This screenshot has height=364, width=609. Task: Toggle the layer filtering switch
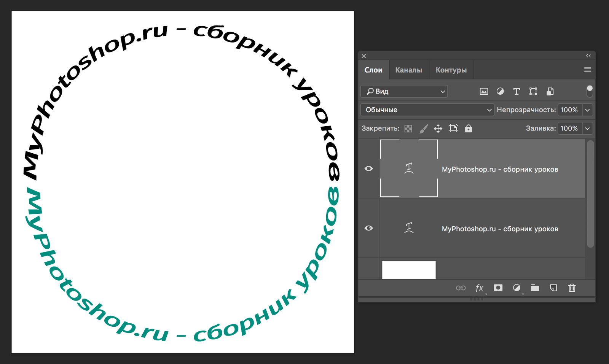pyautogui.click(x=590, y=91)
